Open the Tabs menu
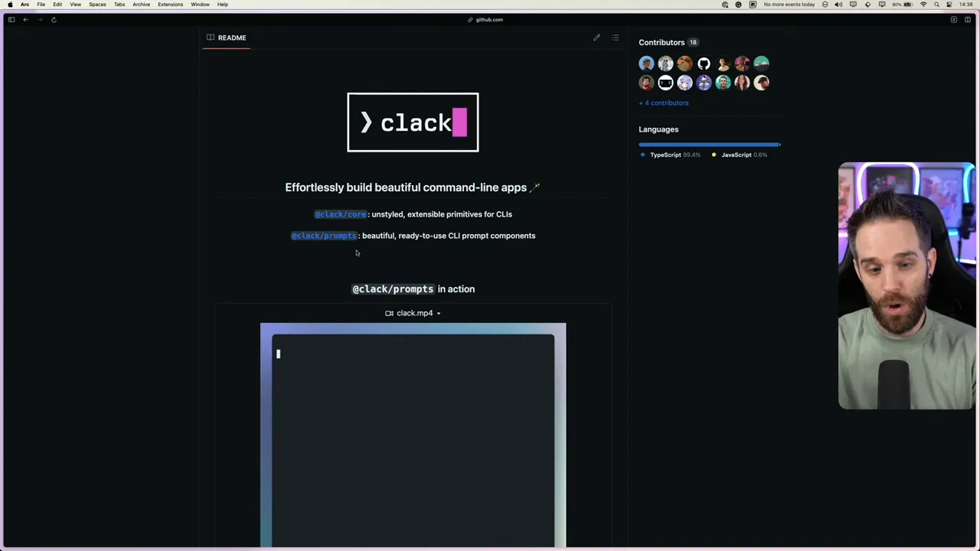980x551 pixels. tap(119, 5)
